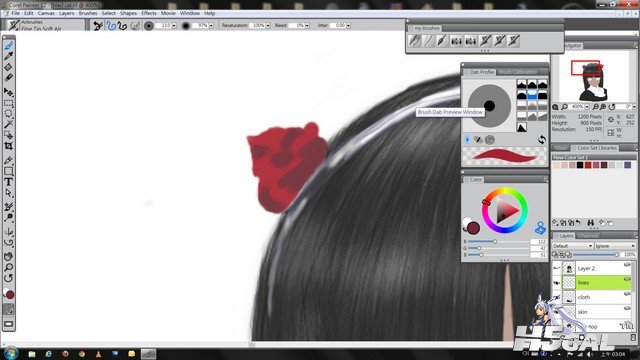Screen dimensions: 640x360
Task: Open the brush size dropdown
Action: 174,25
